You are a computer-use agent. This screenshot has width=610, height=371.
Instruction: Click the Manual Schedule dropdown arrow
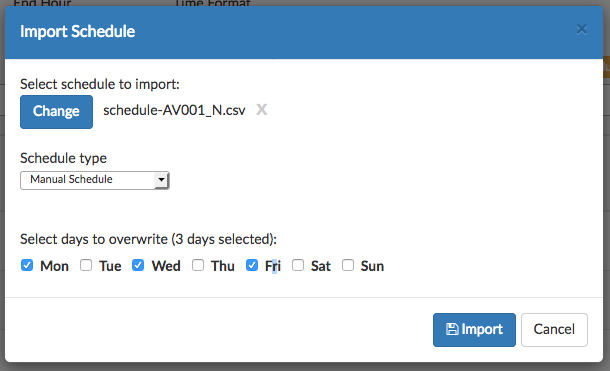161,180
